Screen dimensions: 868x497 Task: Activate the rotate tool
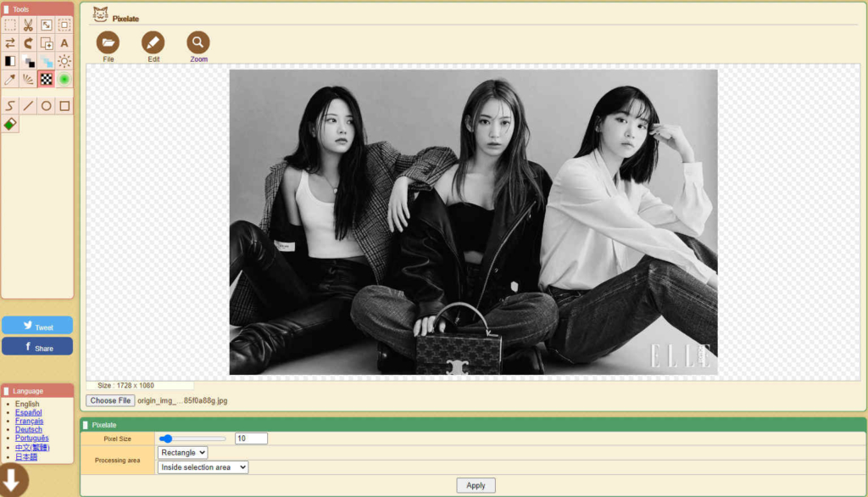(28, 42)
